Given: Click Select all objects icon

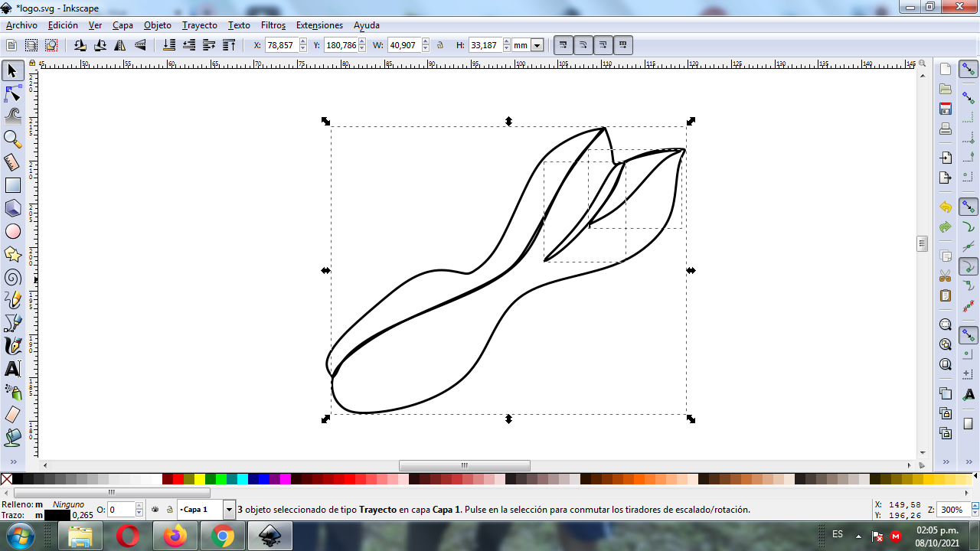Looking at the screenshot, I should point(11,46).
